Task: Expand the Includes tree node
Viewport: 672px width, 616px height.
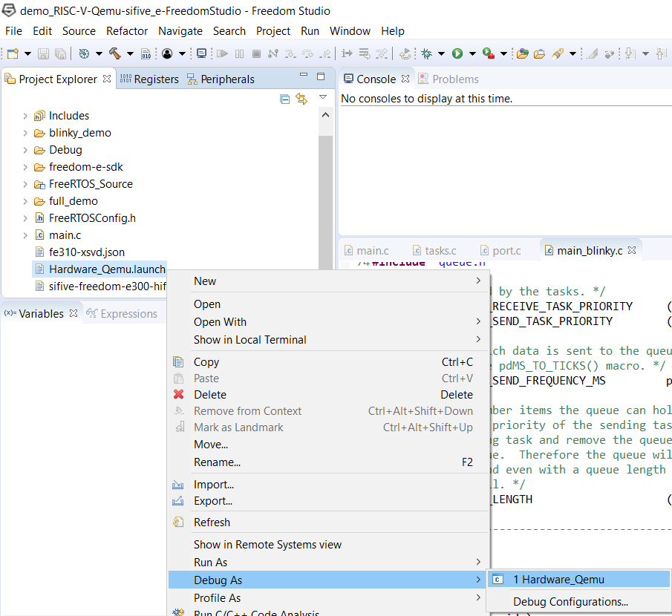Action: click(x=25, y=116)
